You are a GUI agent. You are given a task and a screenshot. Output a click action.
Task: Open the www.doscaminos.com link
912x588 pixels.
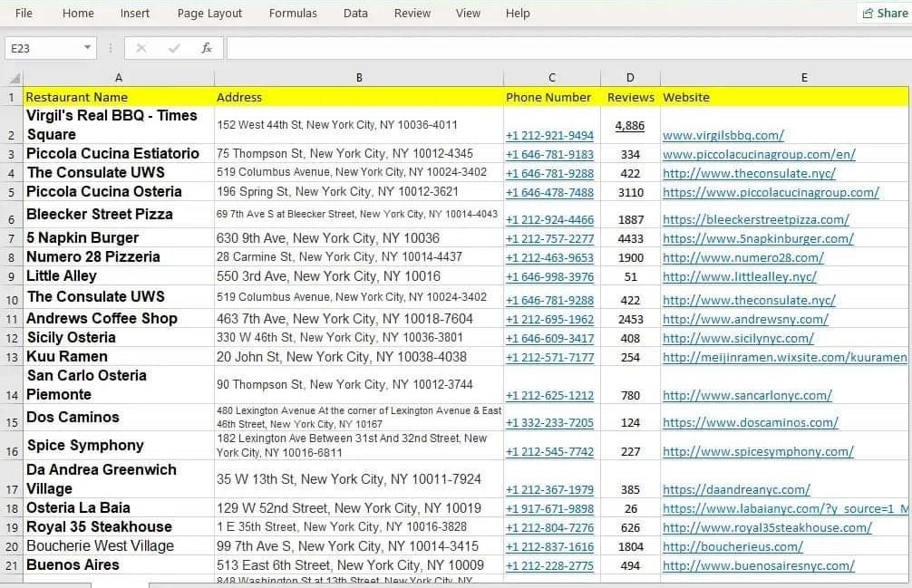click(x=751, y=423)
